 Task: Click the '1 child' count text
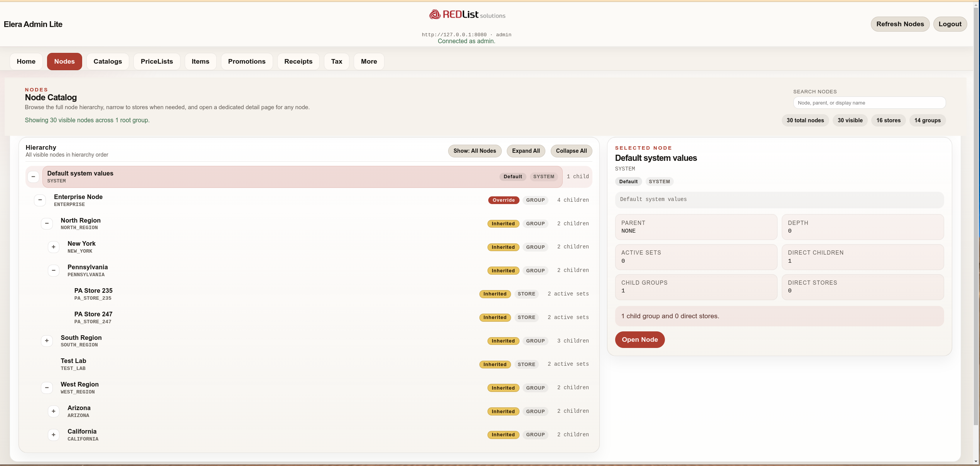point(578,176)
